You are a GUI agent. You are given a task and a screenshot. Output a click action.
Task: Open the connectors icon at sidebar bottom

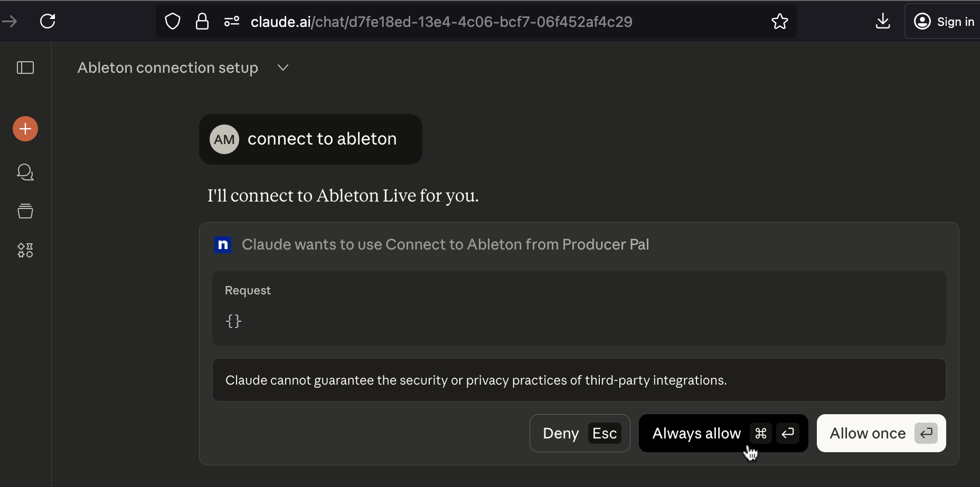pos(25,250)
